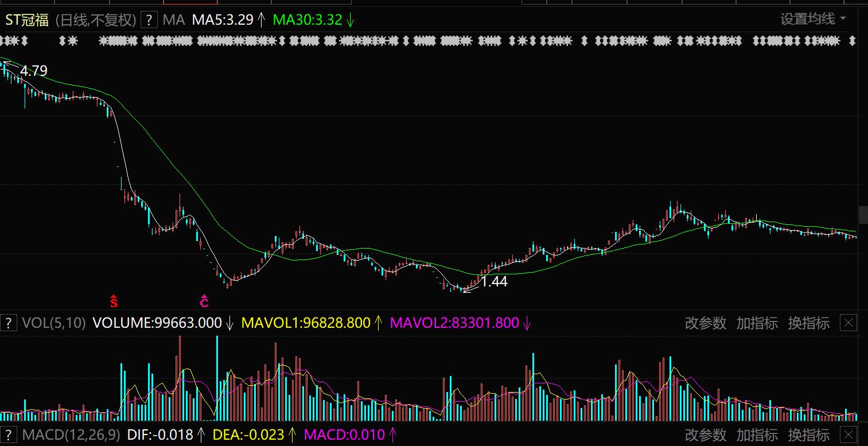Viewport: 868px width, 446px height.
Task: Click 改参数 in the MACD panel
Action: pyautogui.click(x=705, y=435)
